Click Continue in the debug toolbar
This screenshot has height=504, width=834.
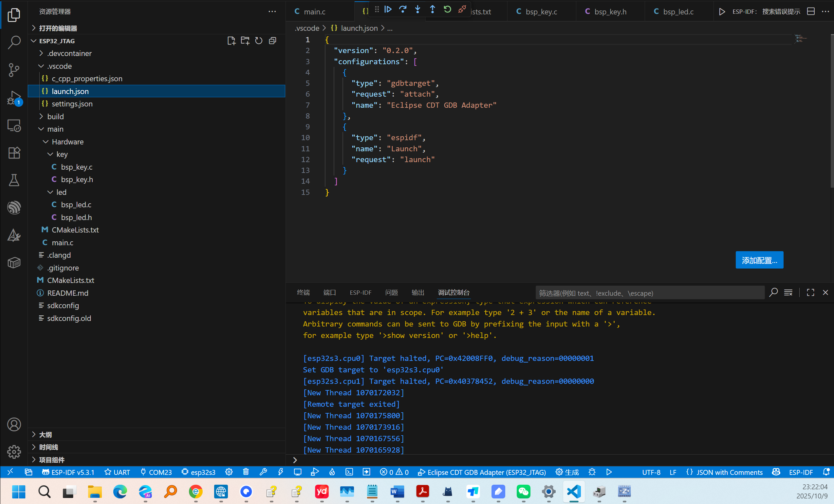click(388, 9)
